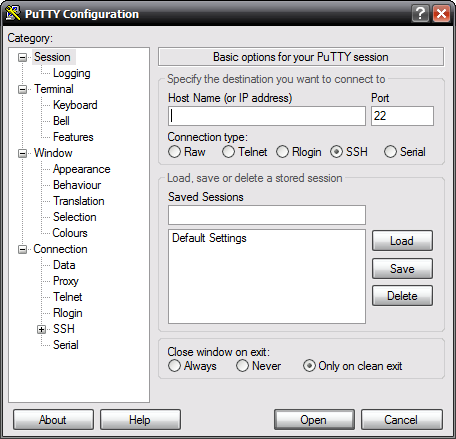
Task: Close the PuTTY Configuration window
Action: pos(441,14)
